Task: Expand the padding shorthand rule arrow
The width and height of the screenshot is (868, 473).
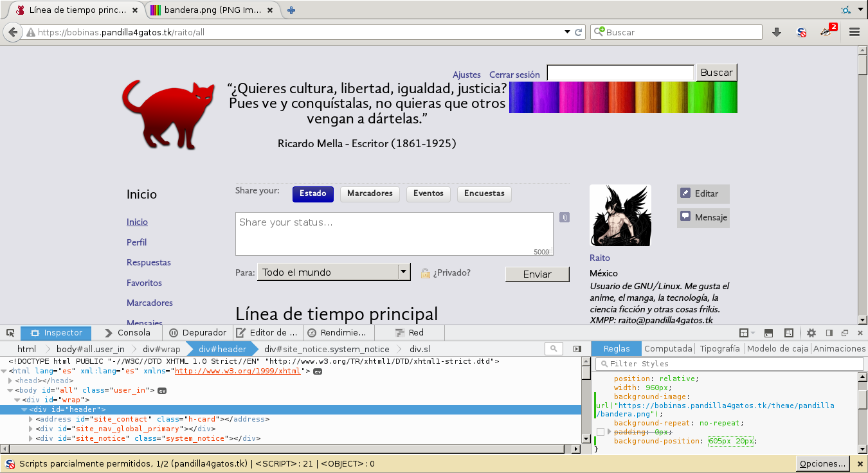Action: pos(609,433)
